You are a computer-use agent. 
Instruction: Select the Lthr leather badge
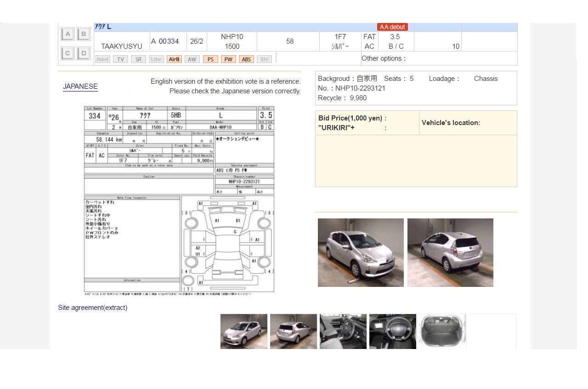[x=156, y=59]
